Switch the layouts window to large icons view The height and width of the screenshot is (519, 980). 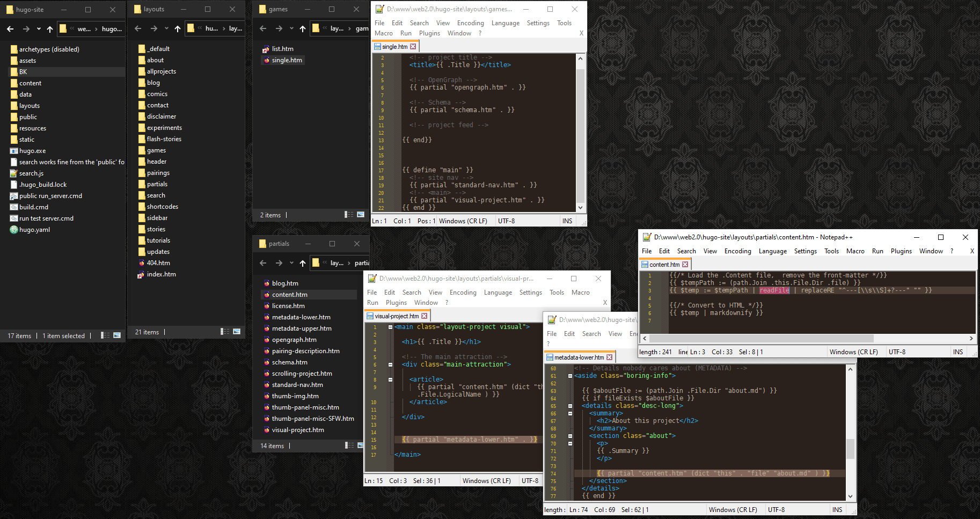point(237,332)
